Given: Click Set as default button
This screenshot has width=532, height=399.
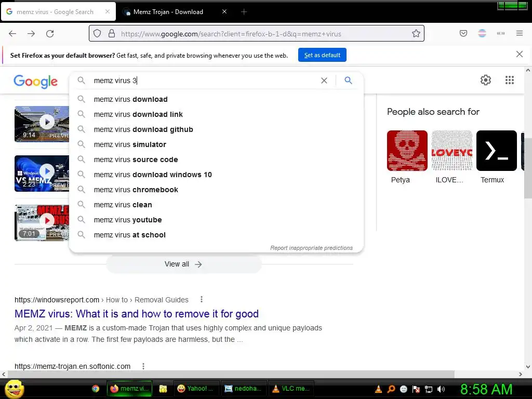Looking at the screenshot, I should click(x=322, y=55).
